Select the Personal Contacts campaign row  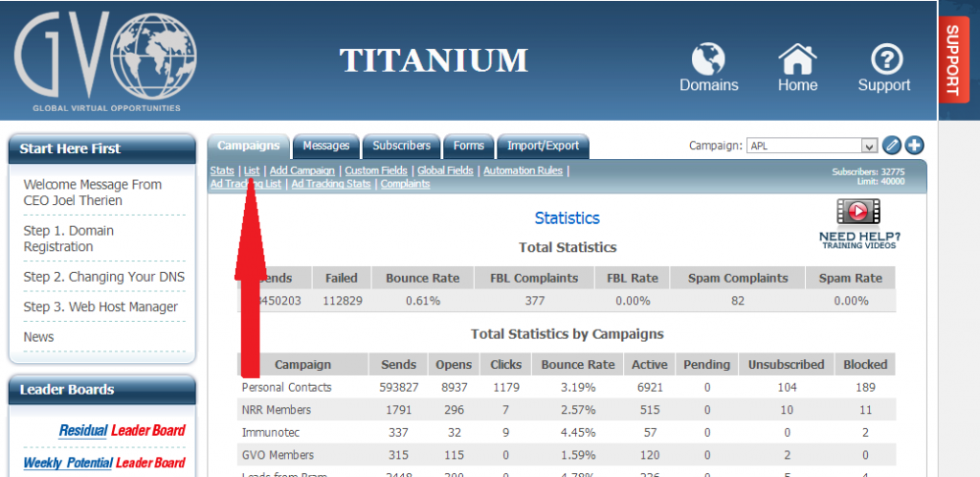point(286,388)
